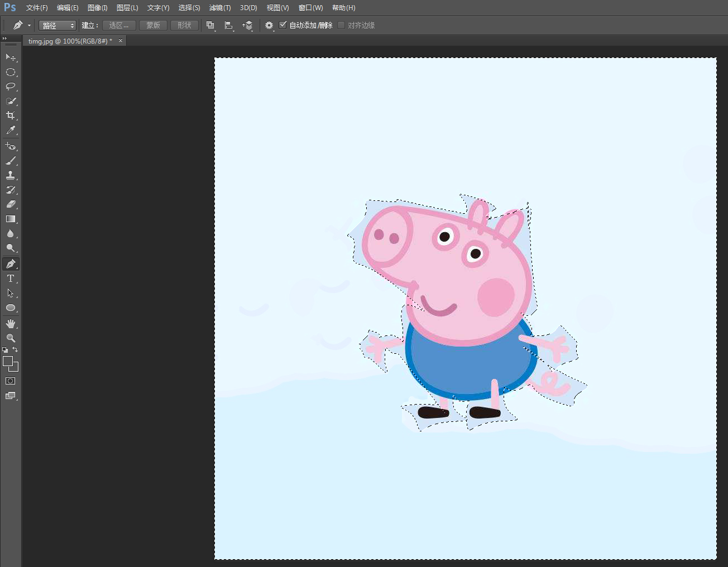
Task: Click the 形状 button
Action: coord(185,26)
